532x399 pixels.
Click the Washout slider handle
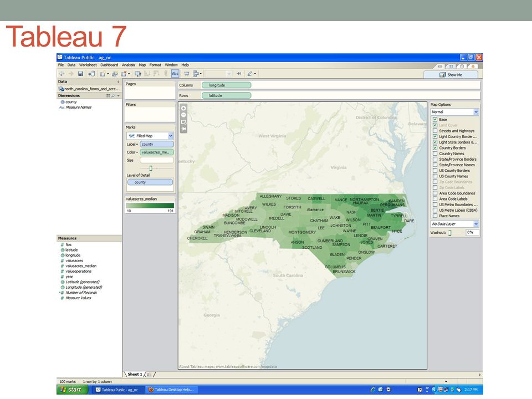[450, 233]
